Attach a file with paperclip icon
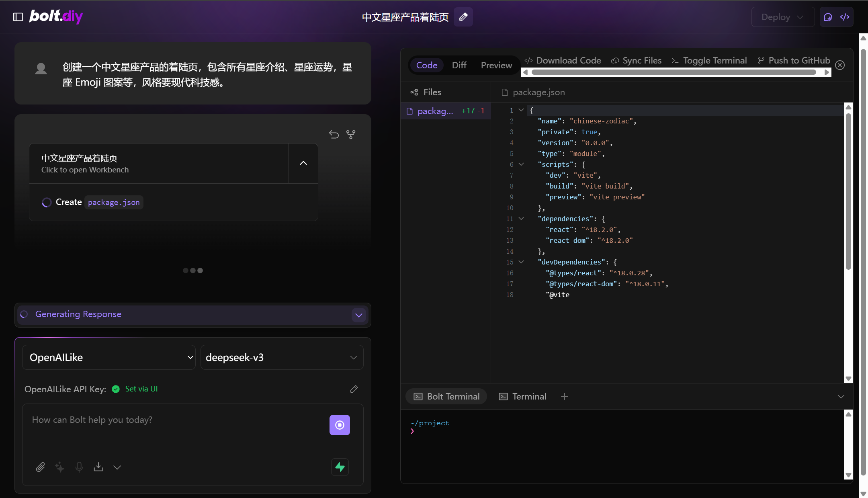 [41, 467]
